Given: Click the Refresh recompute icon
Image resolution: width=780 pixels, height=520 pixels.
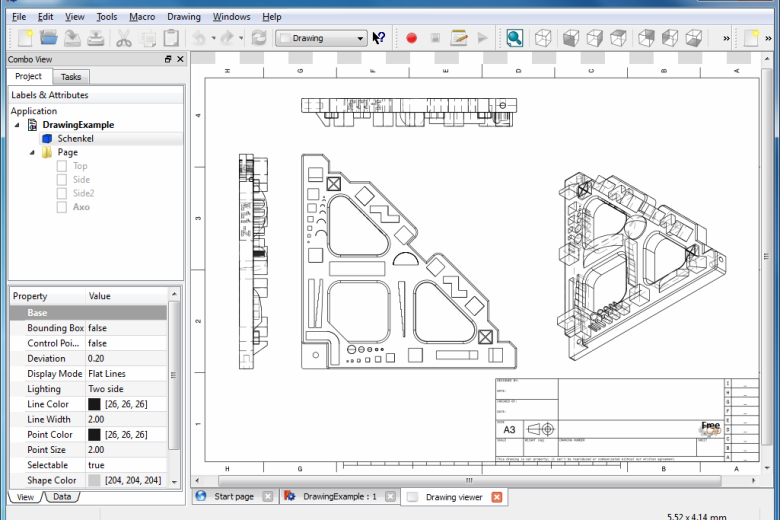Looking at the screenshot, I should 259,38.
